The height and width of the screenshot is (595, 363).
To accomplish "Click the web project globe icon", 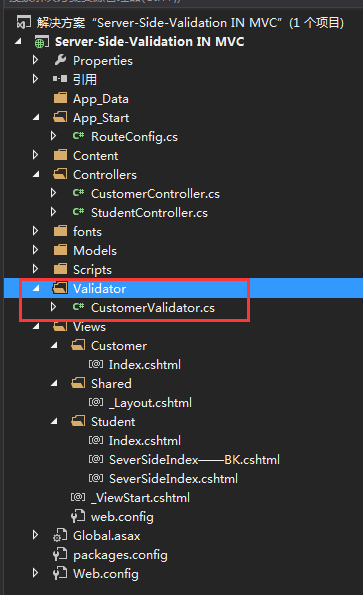I will point(42,41).
